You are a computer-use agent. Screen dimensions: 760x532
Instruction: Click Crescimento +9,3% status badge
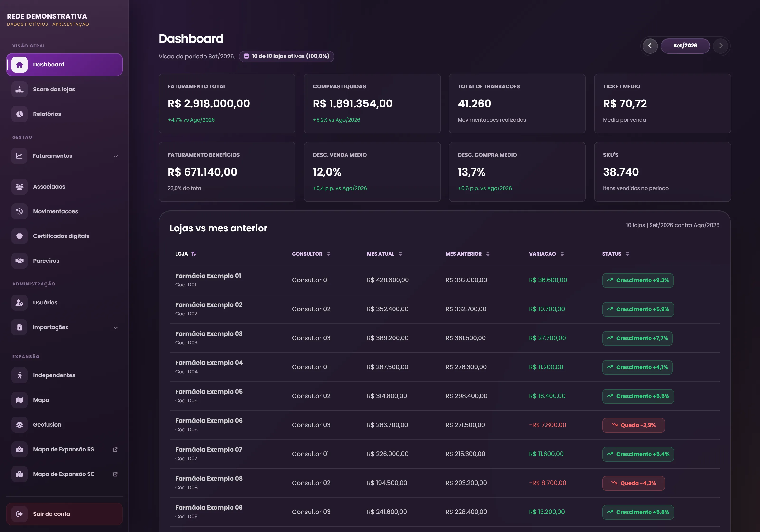pyautogui.click(x=637, y=280)
